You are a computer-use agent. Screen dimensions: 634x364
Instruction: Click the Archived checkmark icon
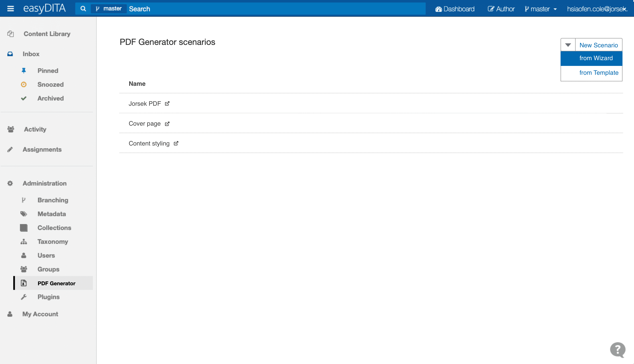click(x=24, y=98)
